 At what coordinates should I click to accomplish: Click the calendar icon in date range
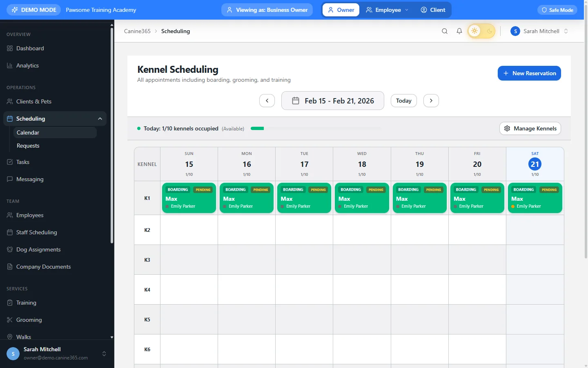[x=296, y=101]
